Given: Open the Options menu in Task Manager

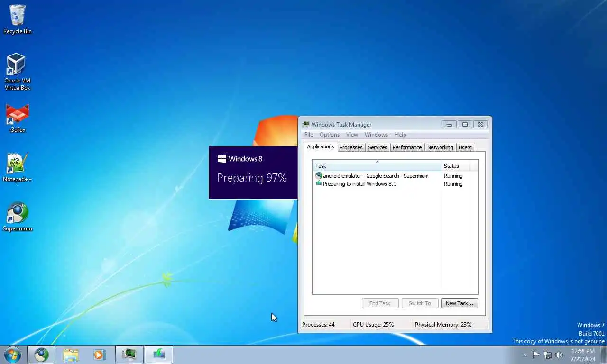Looking at the screenshot, I should click(x=330, y=135).
